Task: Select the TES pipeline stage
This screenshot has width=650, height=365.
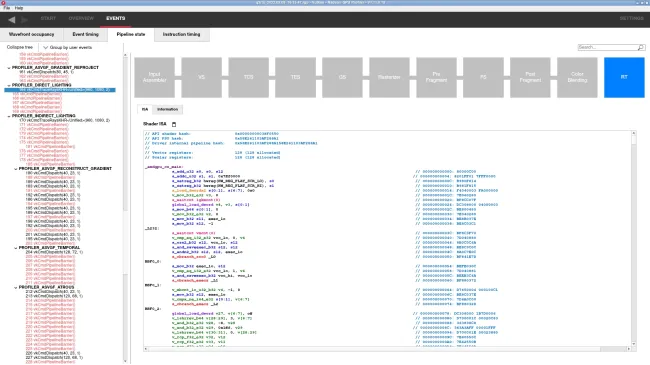Action: click(295, 77)
